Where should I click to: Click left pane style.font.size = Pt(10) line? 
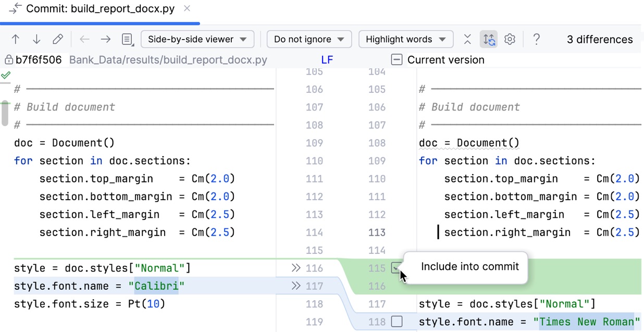[90, 304]
